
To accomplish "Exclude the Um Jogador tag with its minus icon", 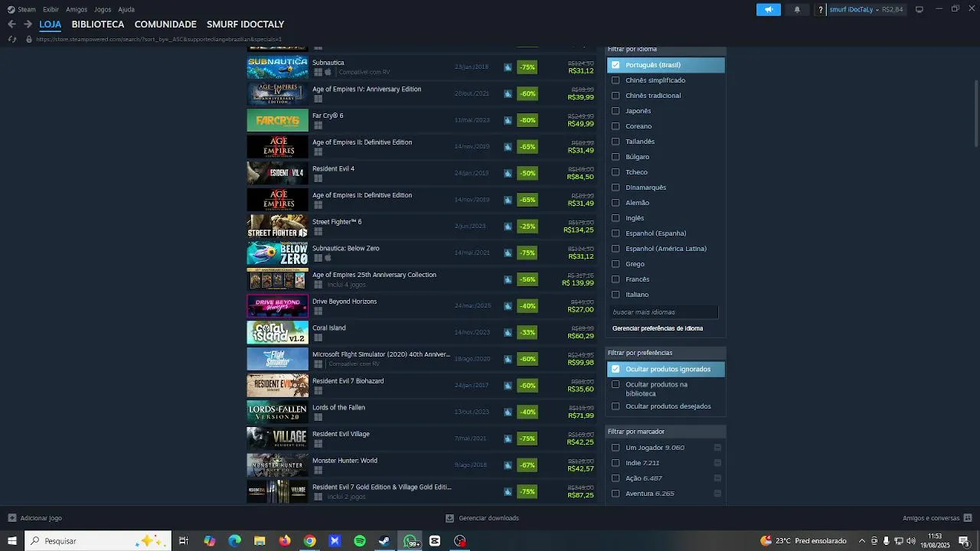I will pyautogui.click(x=717, y=448).
